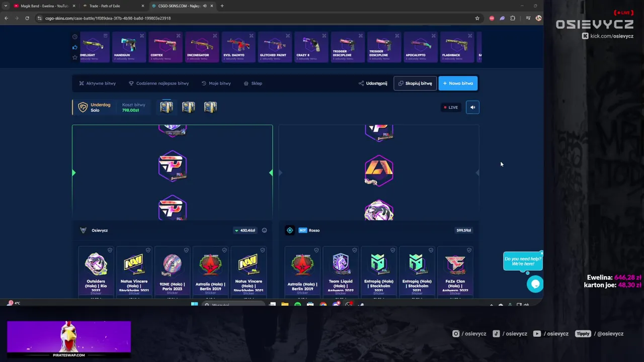Open the Moje bitwy tab
The image size is (644, 362).
(x=216, y=83)
